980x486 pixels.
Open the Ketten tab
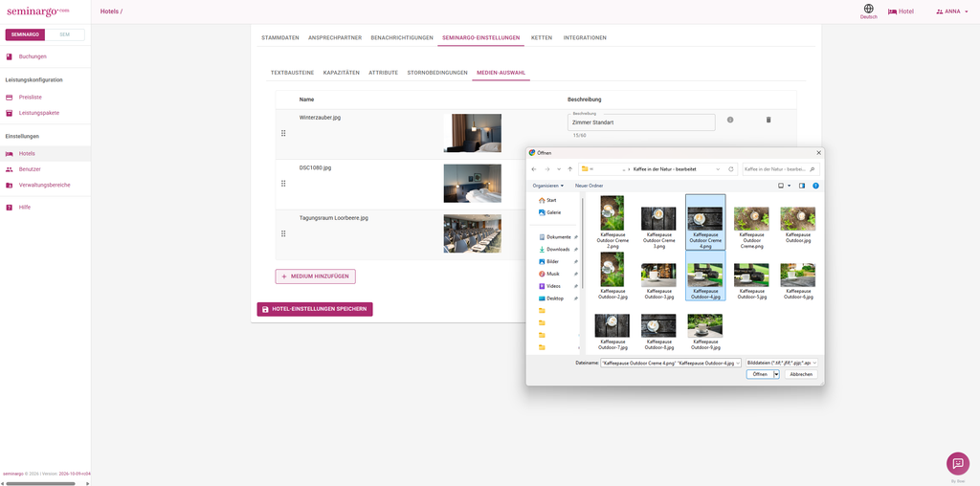coord(542,38)
